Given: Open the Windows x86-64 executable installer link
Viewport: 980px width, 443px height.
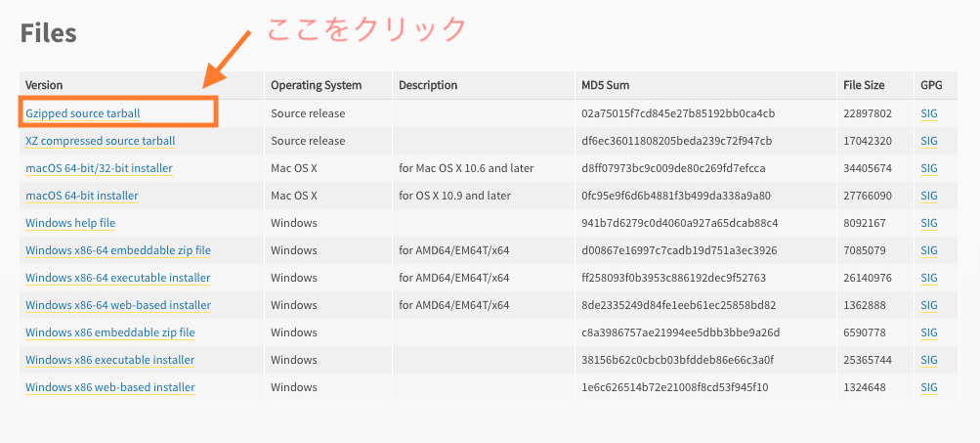Looking at the screenshot, I should (117, 278).
